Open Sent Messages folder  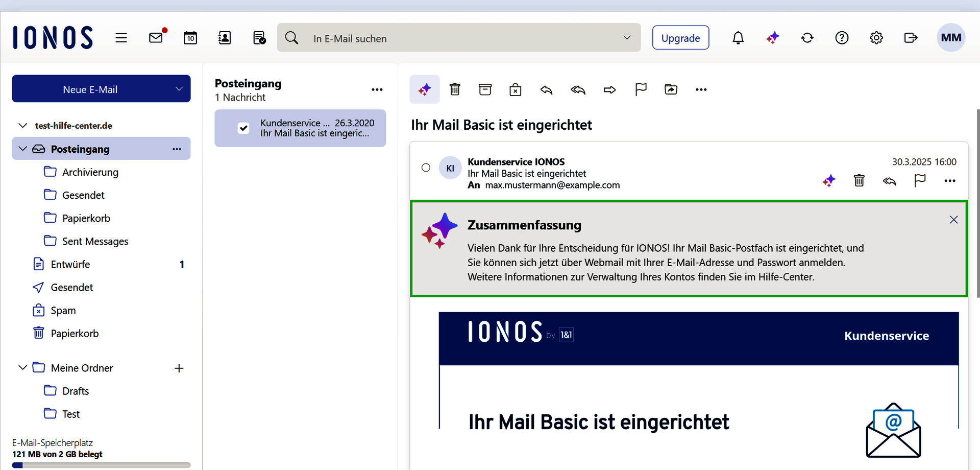95,241
